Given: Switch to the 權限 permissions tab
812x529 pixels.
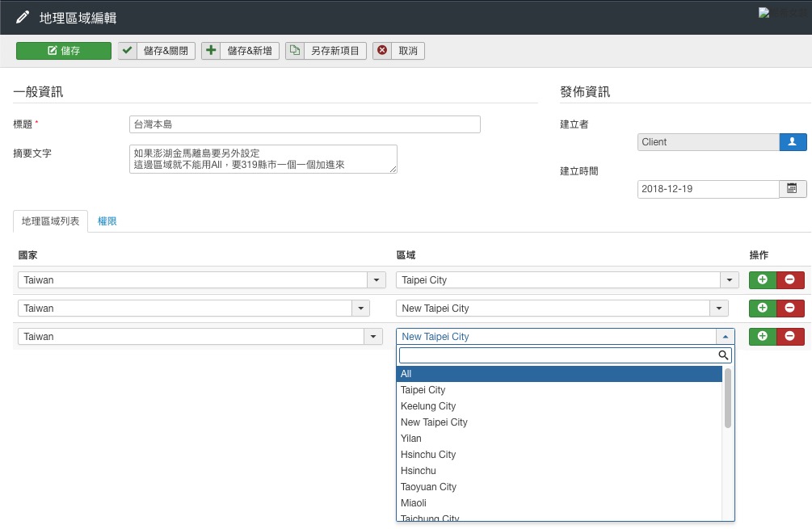Looking at the screenshot, I should point(107,221).
